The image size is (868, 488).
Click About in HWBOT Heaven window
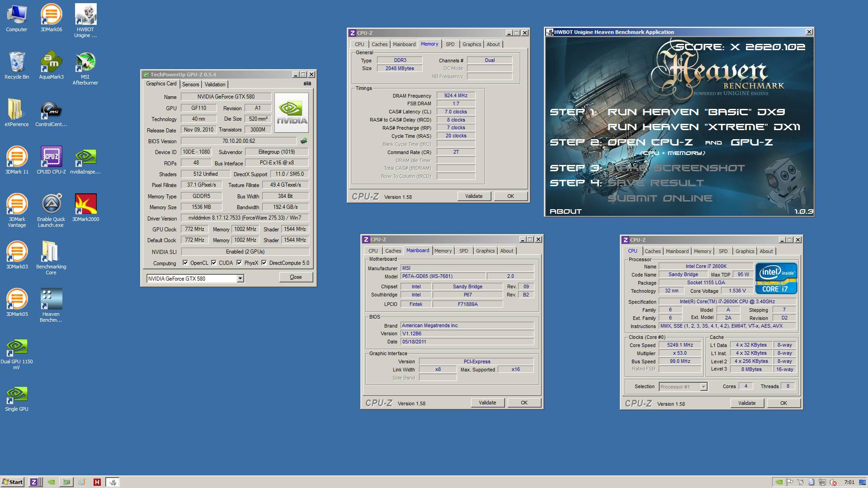pyautogui.click(x=566, y=211)
